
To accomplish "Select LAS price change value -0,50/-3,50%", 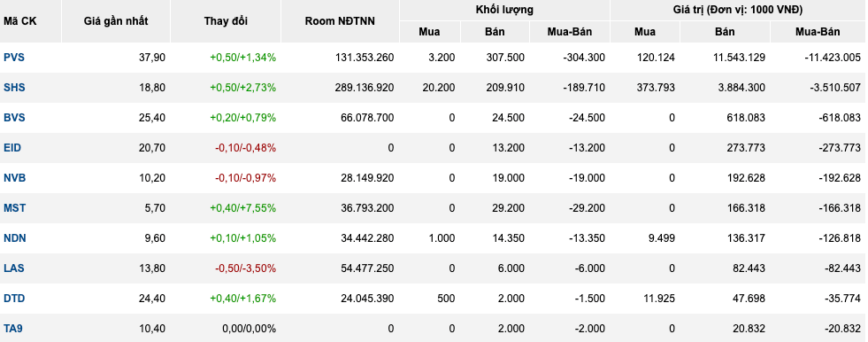I will pos(246,268).
